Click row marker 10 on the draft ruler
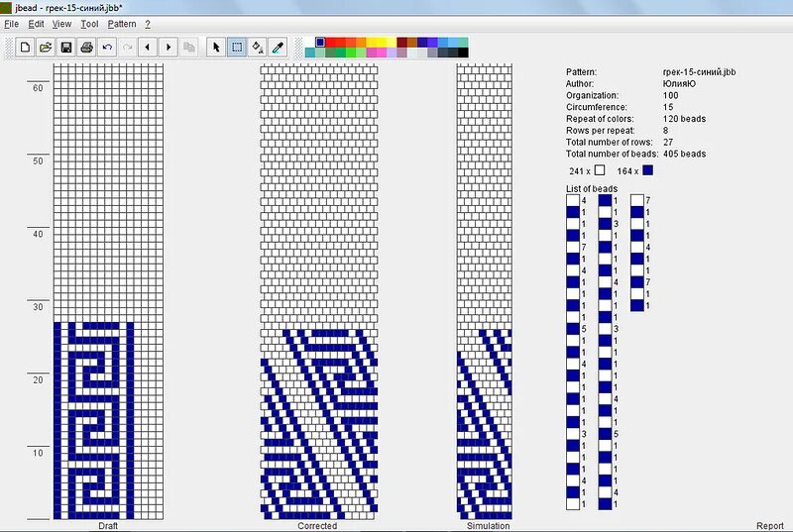Screen dimensions: 793x532 (x=38, y=453)
